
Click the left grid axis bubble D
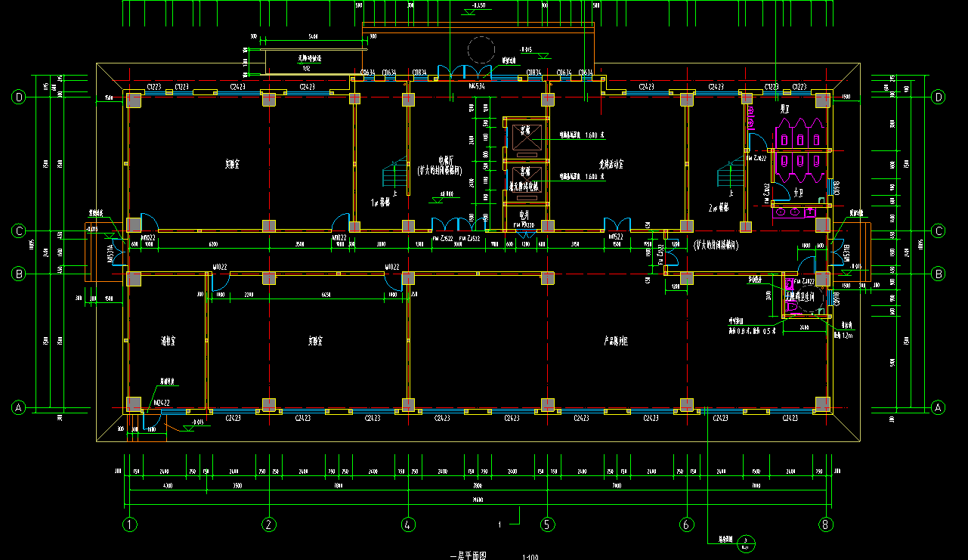coord(18,97)
